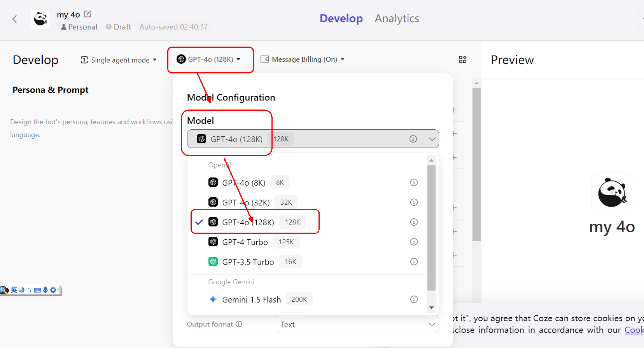644x348 pixels.
Task: Click the OpenAI group label in model list
Action: coord(220,165)
